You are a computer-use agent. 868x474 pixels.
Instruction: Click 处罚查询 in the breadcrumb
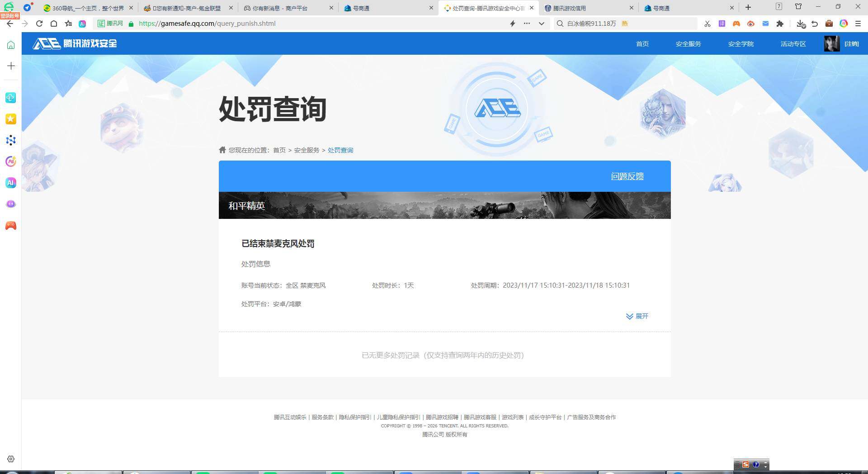coord(340,150)
